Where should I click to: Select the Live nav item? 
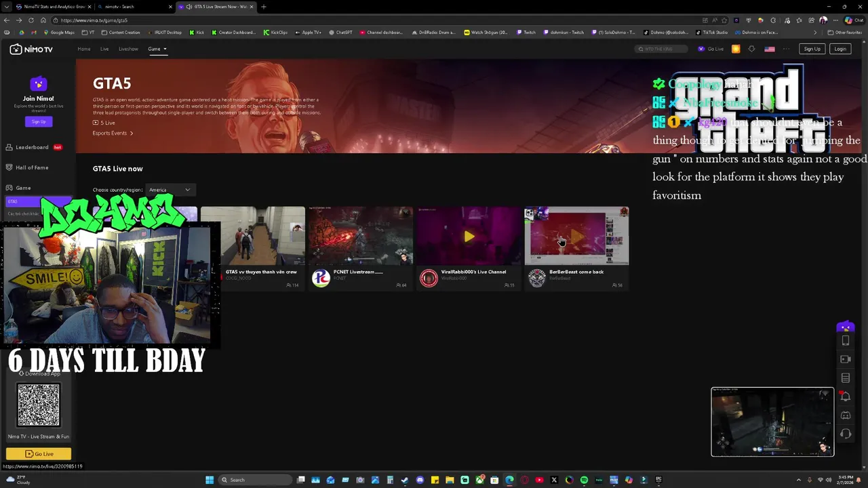click(x=104, y=49)
